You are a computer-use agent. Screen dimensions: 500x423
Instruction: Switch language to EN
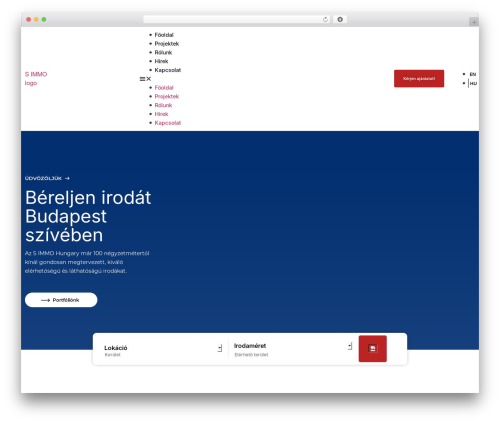click(473, 74)
